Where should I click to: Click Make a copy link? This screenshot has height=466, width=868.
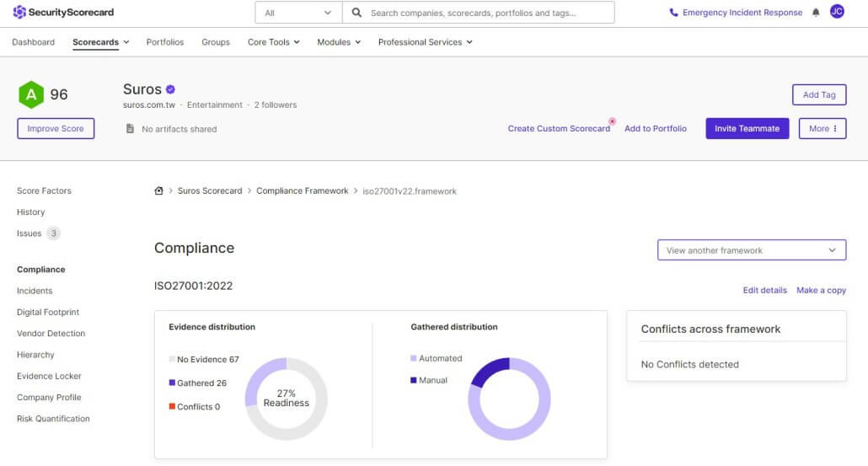pyautogui.click(x=821, y=290)
